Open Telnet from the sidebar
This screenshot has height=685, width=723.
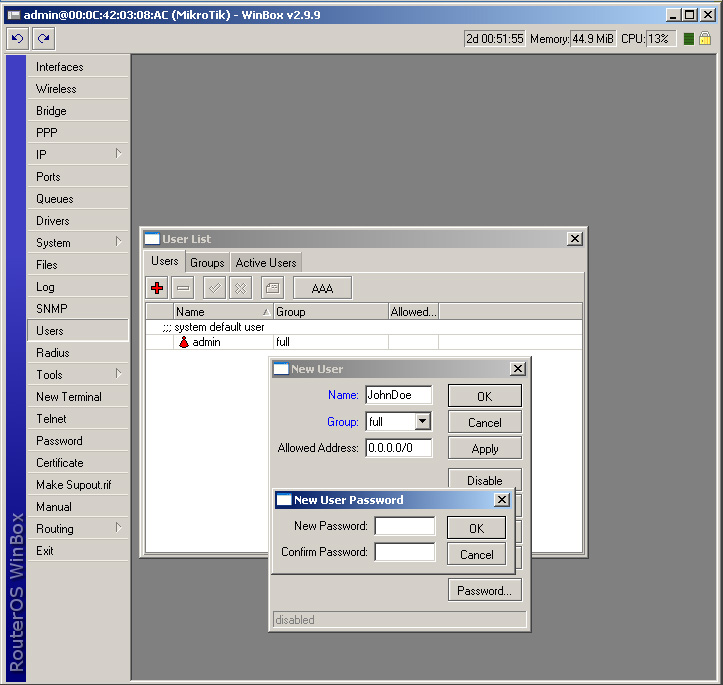tap(78, 419)
